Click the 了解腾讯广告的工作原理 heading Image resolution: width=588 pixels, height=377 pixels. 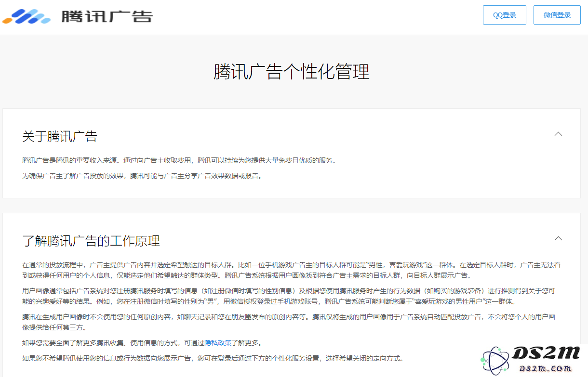pos(91,241)
